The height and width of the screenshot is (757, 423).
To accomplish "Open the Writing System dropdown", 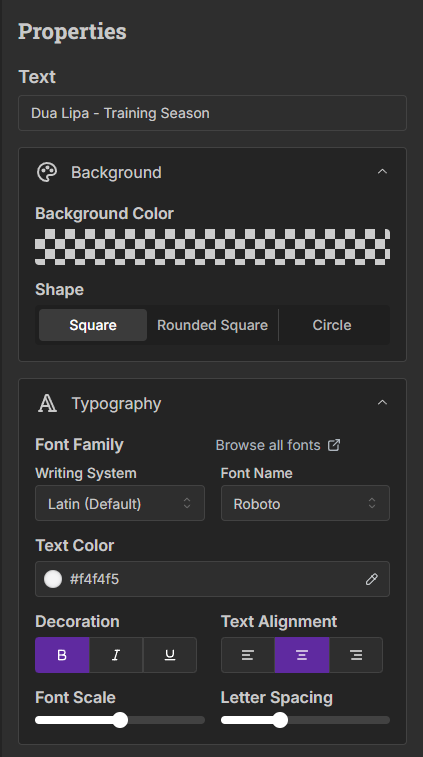I will (120, 504).
